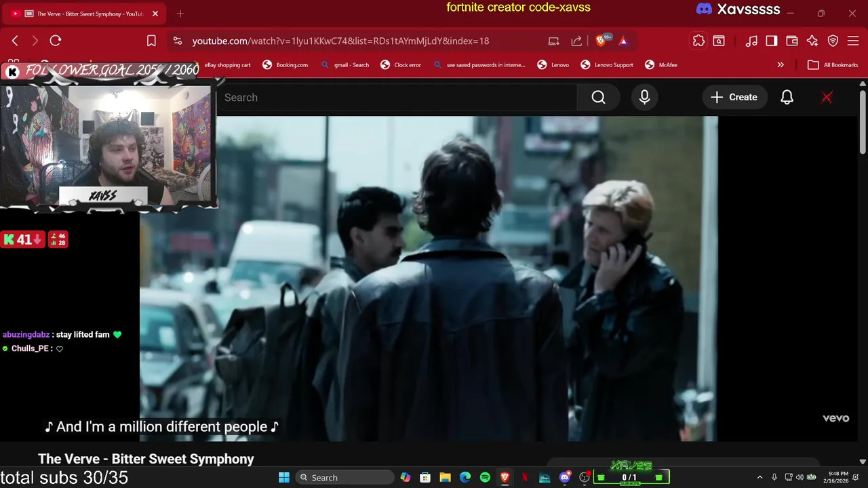Screen dimensions: 868x488
Task: Open see saved passwords bookmark
Action: pos(480,65)
